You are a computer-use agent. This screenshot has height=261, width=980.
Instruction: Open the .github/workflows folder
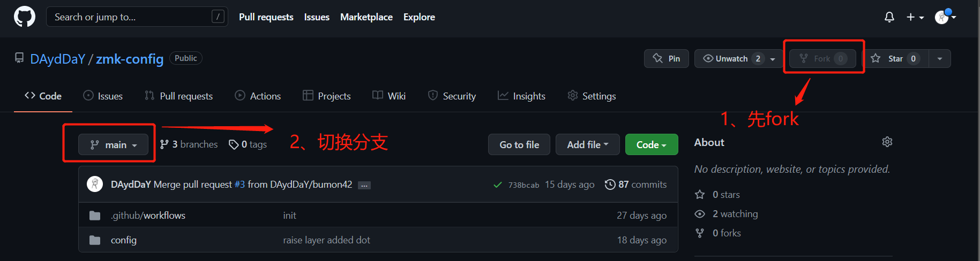(x=148, y=216)
